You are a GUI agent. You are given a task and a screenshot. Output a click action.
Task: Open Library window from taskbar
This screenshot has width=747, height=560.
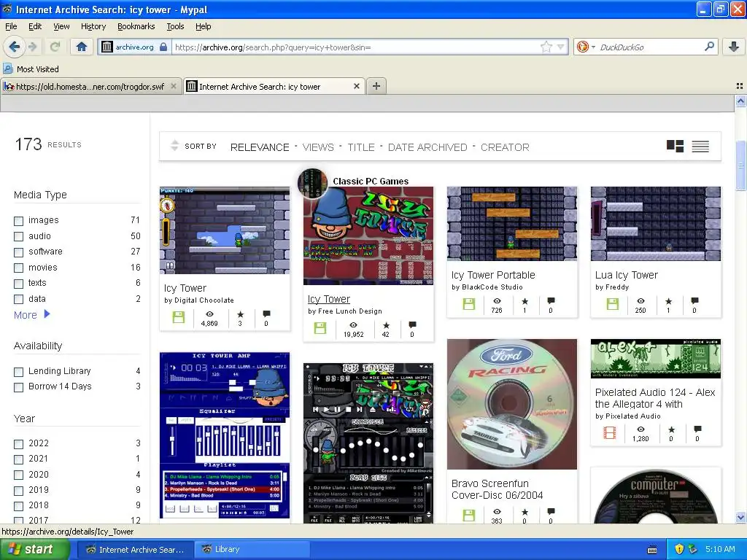click(x=252, y=549)
